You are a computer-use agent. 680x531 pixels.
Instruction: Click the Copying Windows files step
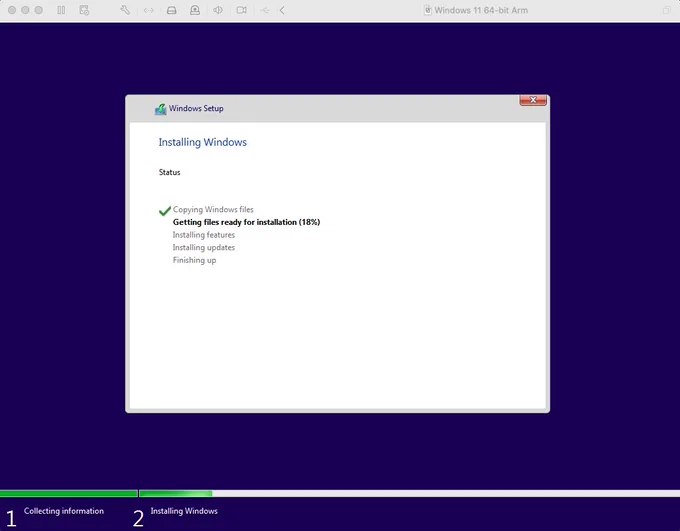(x=213, y=210)
